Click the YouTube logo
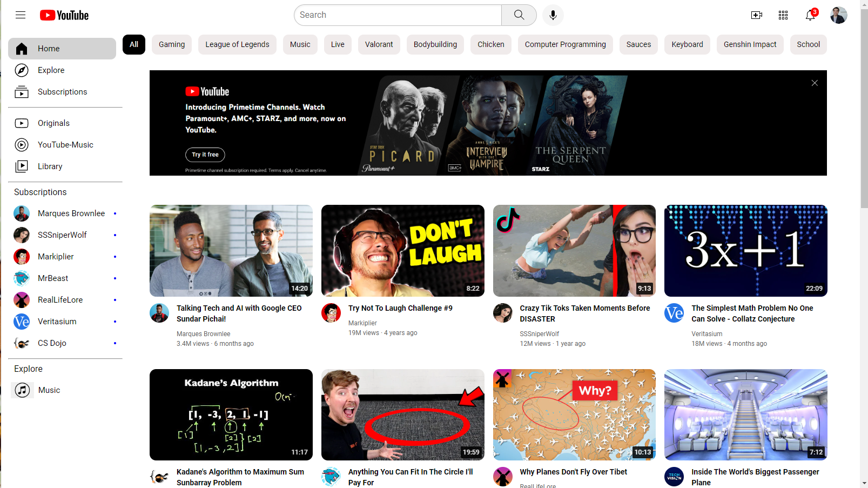 [x=64, y=15]
